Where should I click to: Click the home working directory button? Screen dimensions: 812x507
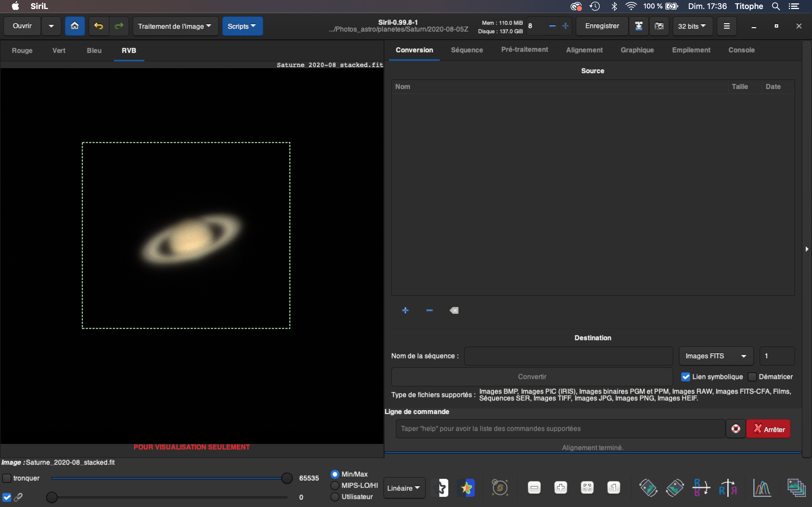click(74, 26)
